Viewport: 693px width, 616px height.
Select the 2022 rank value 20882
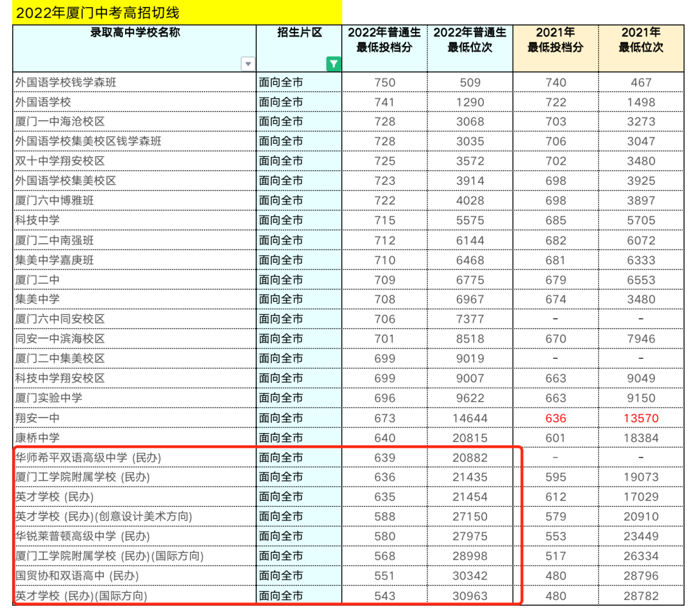pos(470,458)
